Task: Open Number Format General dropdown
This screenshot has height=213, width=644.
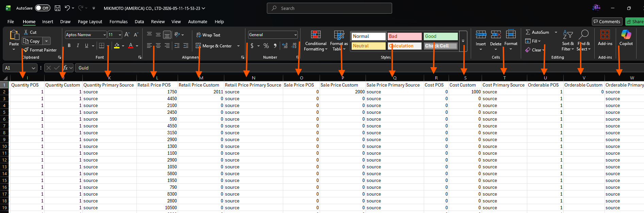Action: [295, 35]
